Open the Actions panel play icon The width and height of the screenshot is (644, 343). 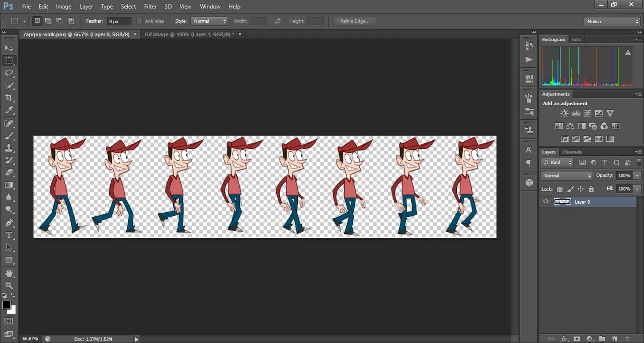(529, 59)
